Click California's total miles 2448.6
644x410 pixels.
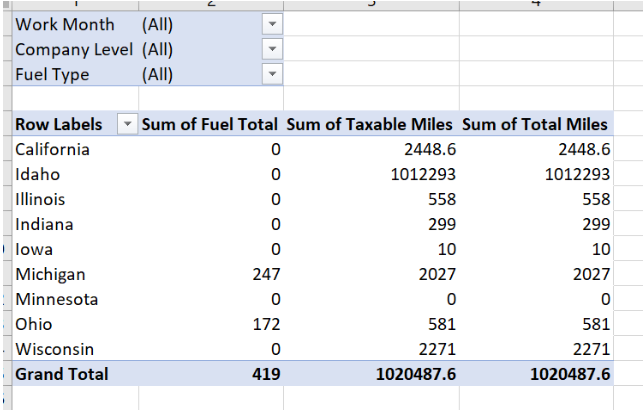coord(584,149)
